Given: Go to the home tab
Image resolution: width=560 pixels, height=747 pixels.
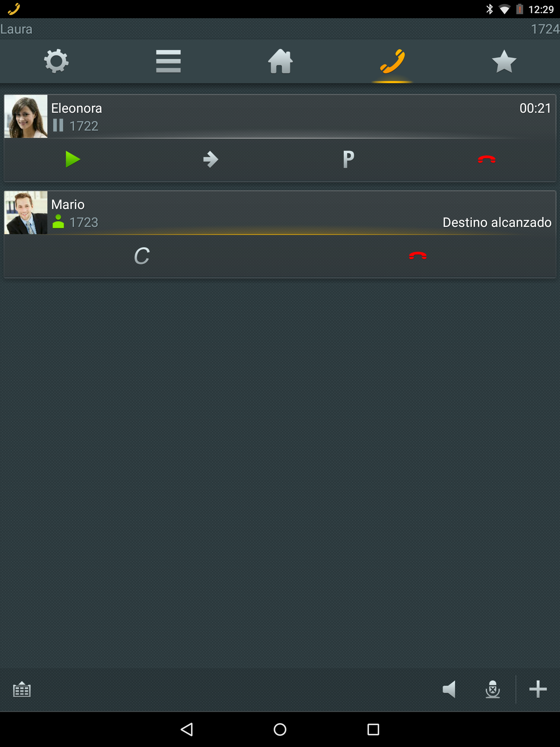Looking at the screenshot, I should (280, 61).
